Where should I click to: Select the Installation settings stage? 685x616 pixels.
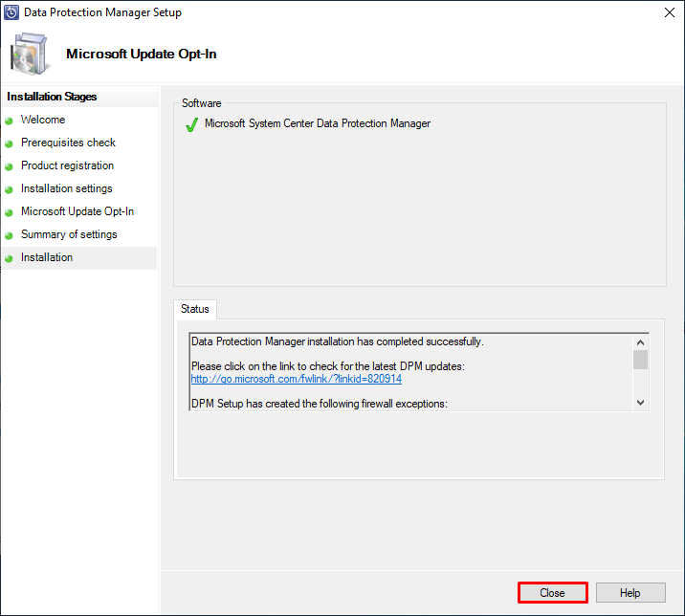tap(66, 188)
